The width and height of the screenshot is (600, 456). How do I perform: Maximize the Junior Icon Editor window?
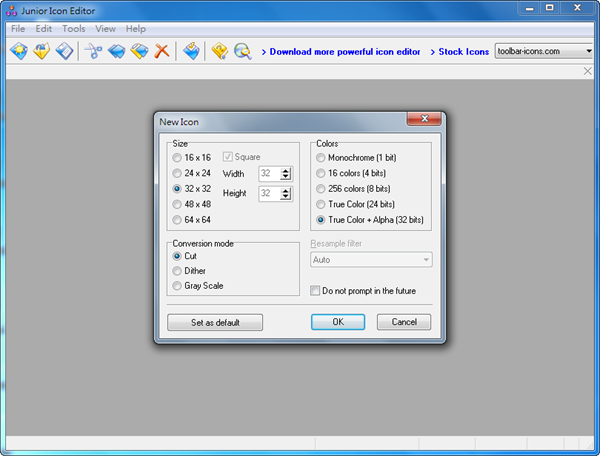(x=549, y=8)
